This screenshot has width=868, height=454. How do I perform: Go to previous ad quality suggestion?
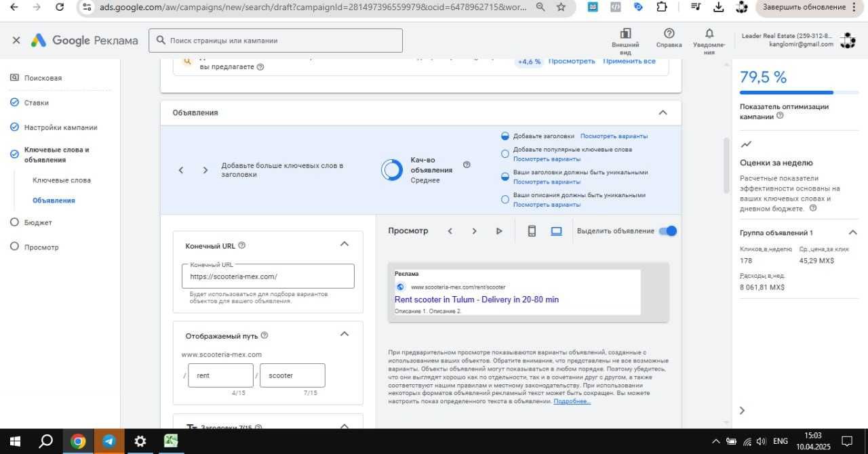181,170
